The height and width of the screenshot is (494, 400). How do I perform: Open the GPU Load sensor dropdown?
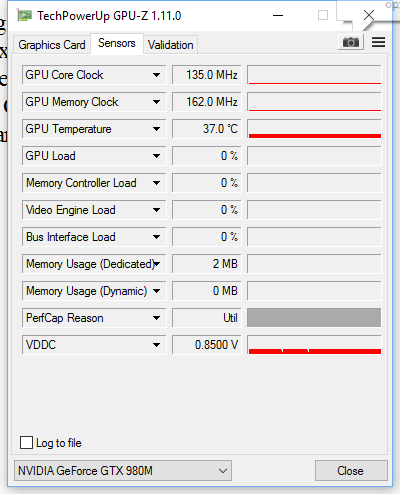tap(156, 156)
